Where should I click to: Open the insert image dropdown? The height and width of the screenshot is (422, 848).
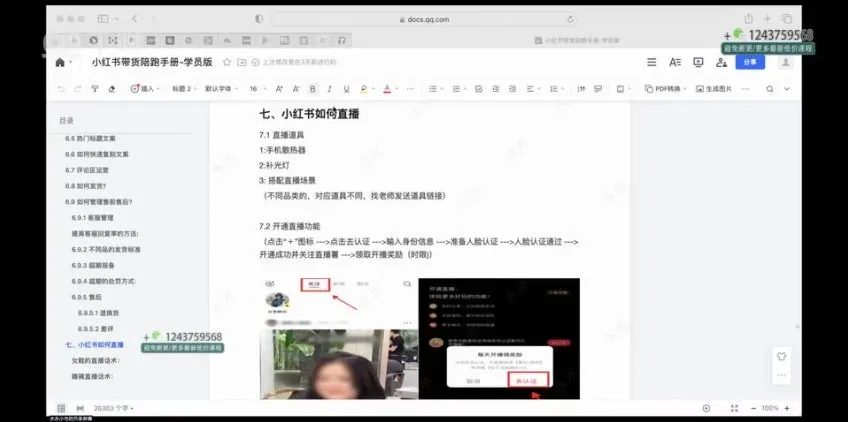[x=624, y=89]
